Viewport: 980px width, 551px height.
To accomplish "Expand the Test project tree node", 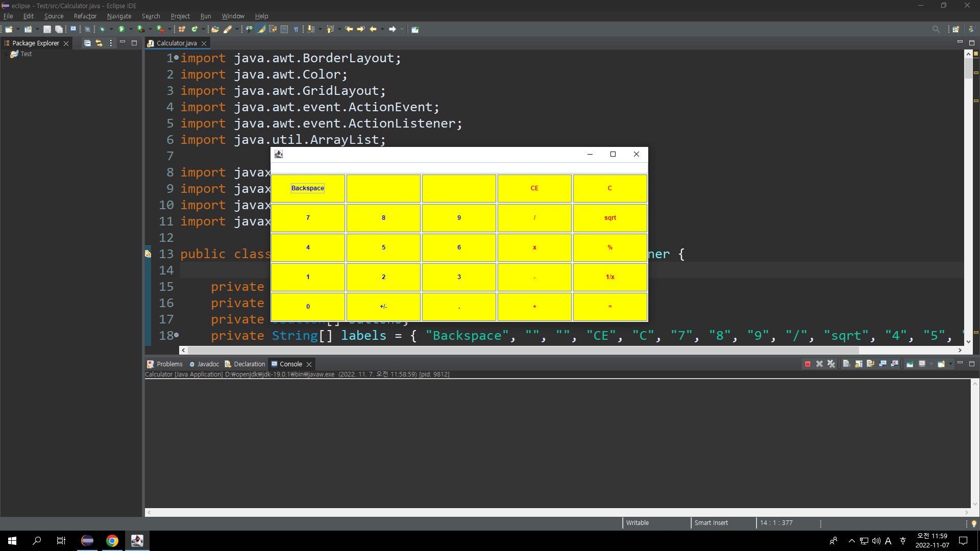I will (6, 54).
